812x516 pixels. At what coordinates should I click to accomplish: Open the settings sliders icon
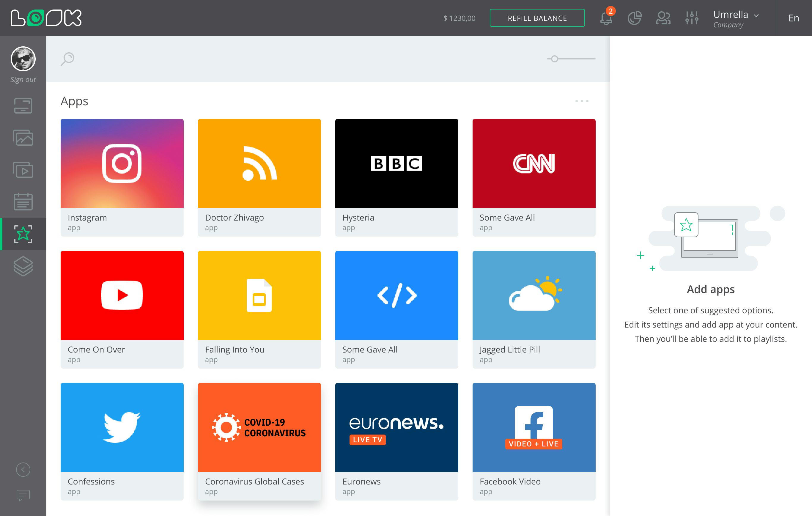[692, 18]
